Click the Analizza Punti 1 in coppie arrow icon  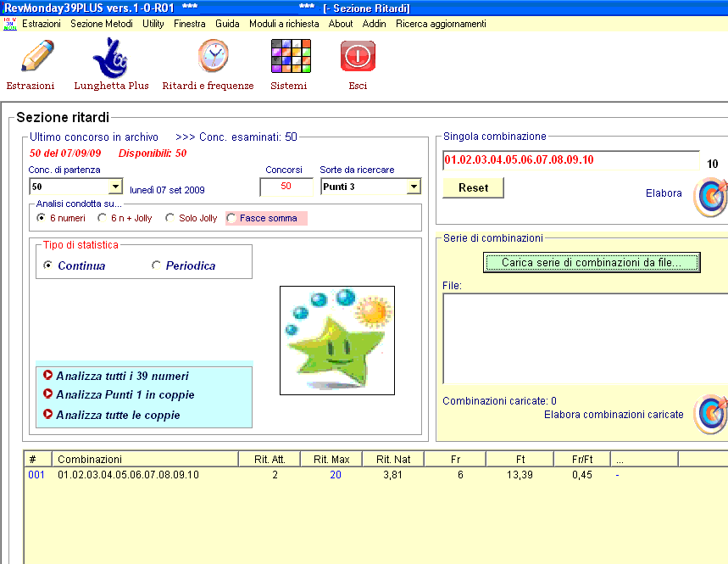click(47, 394)
